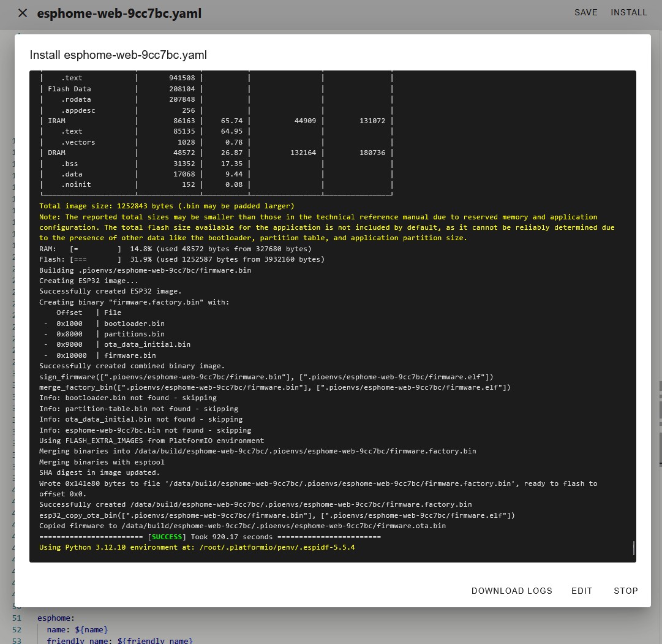Viewport: 662px width, 644px height.
Task: Click the log console scrollbar thumb
Action: tap(634, 548)
